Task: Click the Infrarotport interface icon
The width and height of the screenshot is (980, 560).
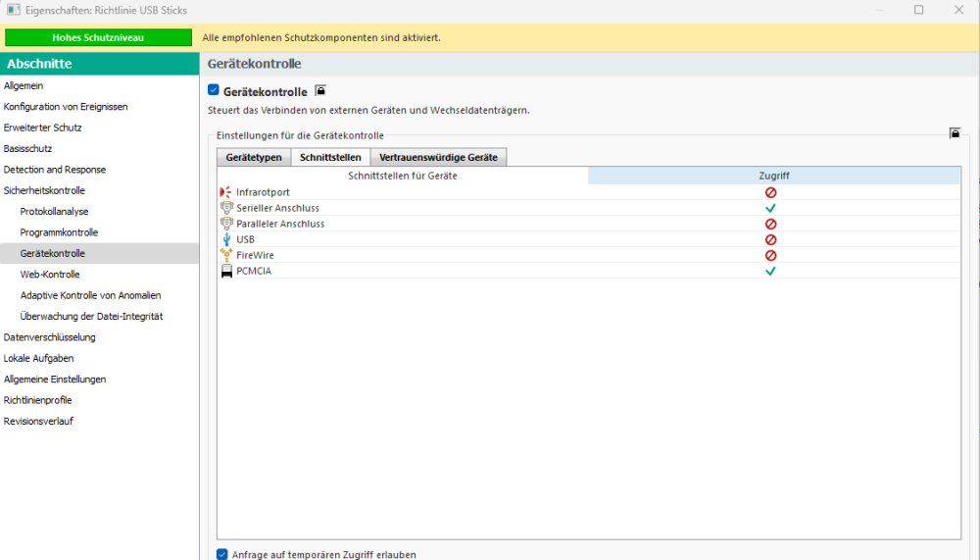Action: point(226,192)
